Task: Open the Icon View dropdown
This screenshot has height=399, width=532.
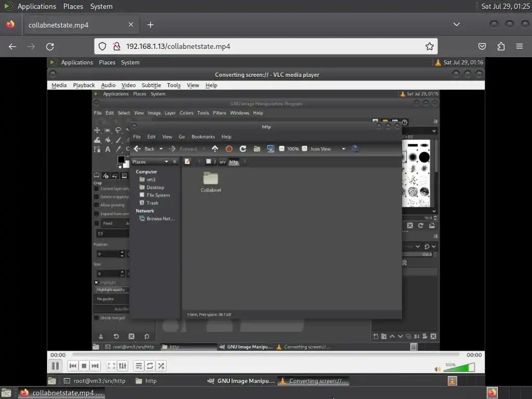Action: tap(328, 149)
